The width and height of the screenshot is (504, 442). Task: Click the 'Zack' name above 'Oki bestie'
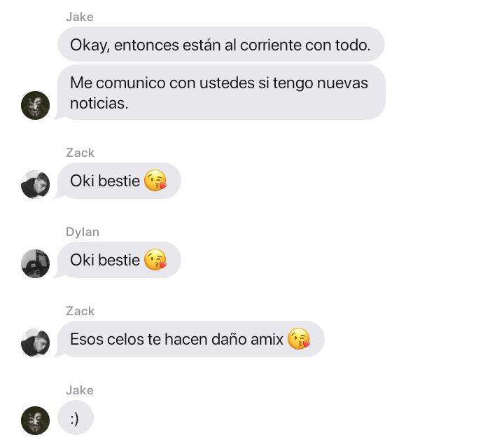(x=80, y=153)
